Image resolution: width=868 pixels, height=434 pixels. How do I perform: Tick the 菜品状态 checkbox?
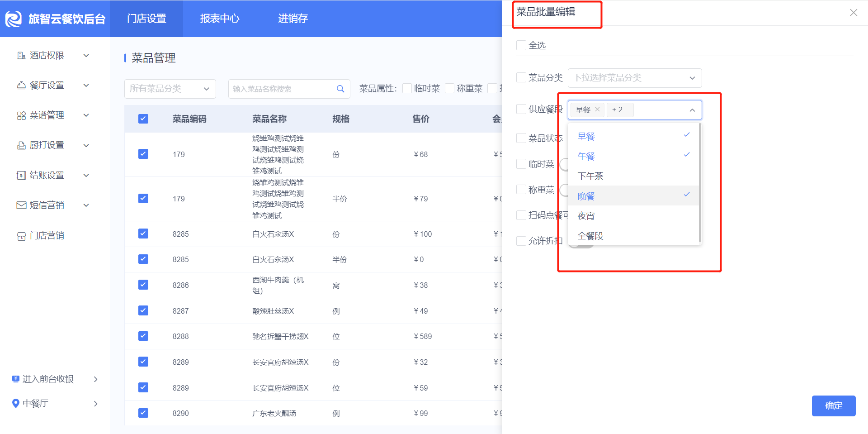[521, 138]
